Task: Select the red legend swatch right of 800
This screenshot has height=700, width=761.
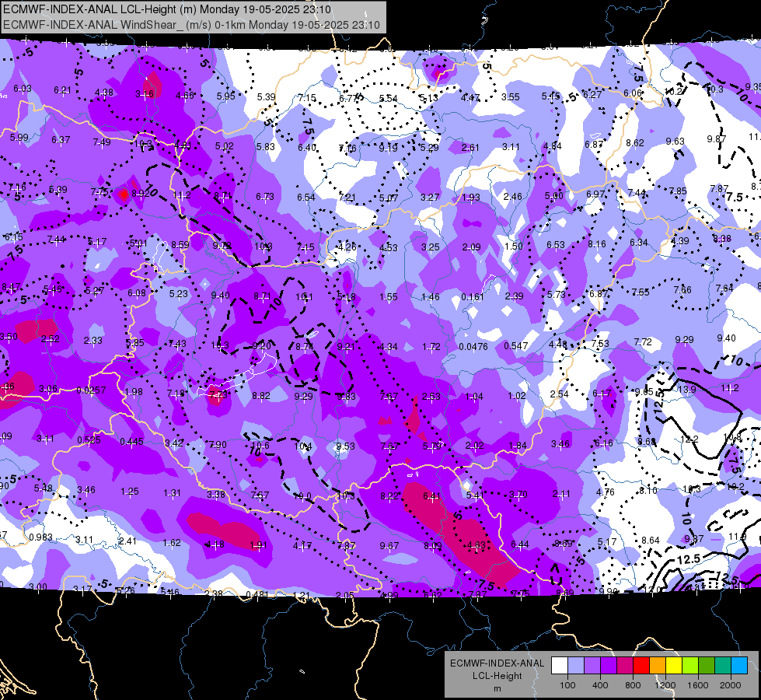Action: click(x=641, y=665)
